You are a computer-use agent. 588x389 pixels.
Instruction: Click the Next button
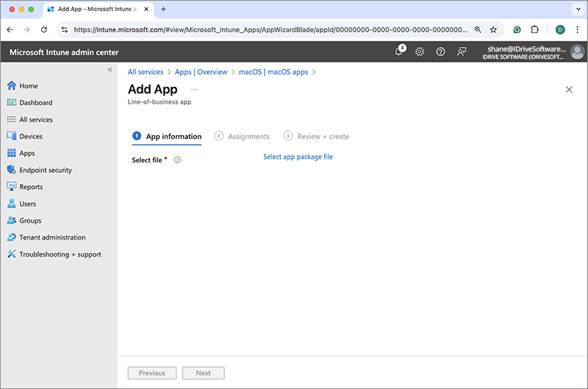point(203,373)
